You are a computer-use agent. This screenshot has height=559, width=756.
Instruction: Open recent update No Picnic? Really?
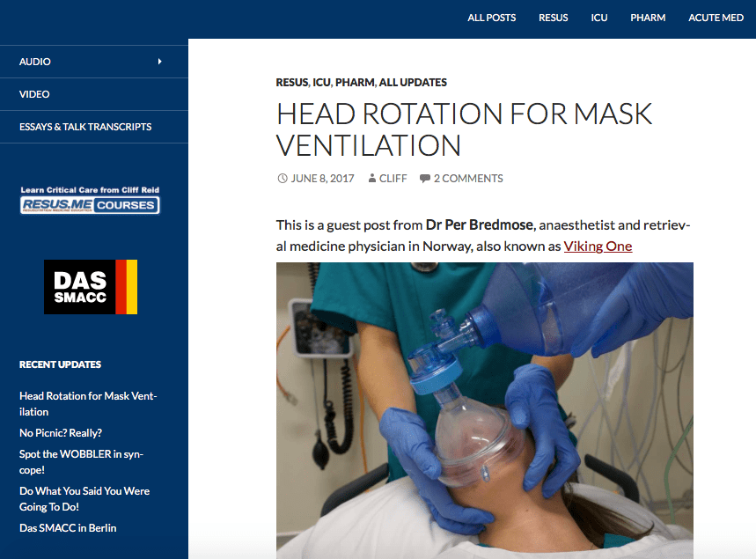click(61, 433)
